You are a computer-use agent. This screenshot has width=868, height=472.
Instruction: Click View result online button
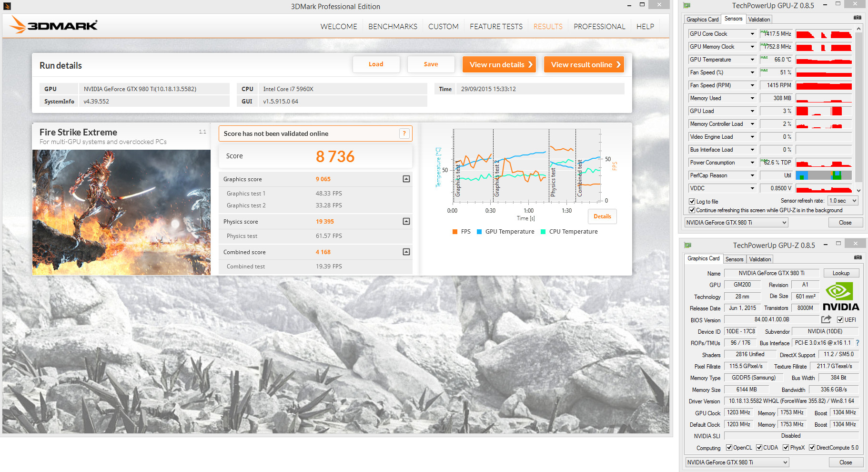coord(584,64)
